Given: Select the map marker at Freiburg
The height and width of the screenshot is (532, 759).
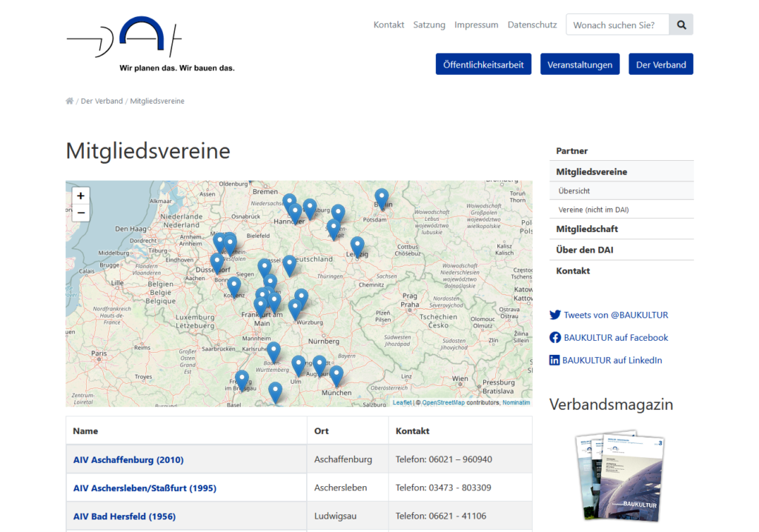Looking at the screenshot, I should (x=242, y=381).
